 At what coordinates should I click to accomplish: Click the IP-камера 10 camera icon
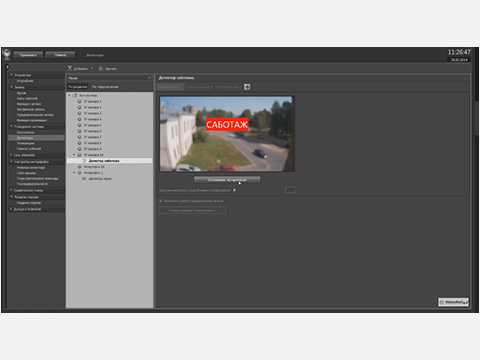click(79, 155)
